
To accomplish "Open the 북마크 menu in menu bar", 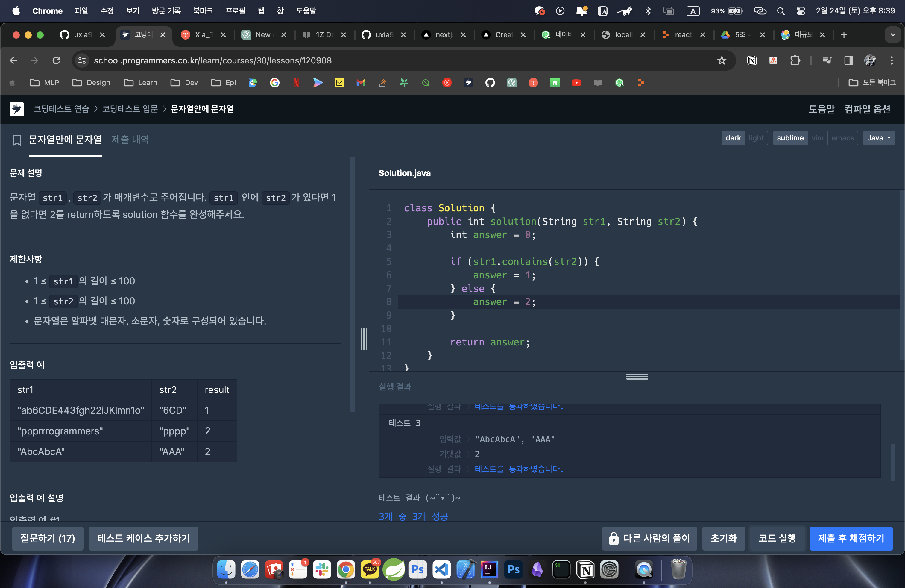I will (203, 11).
